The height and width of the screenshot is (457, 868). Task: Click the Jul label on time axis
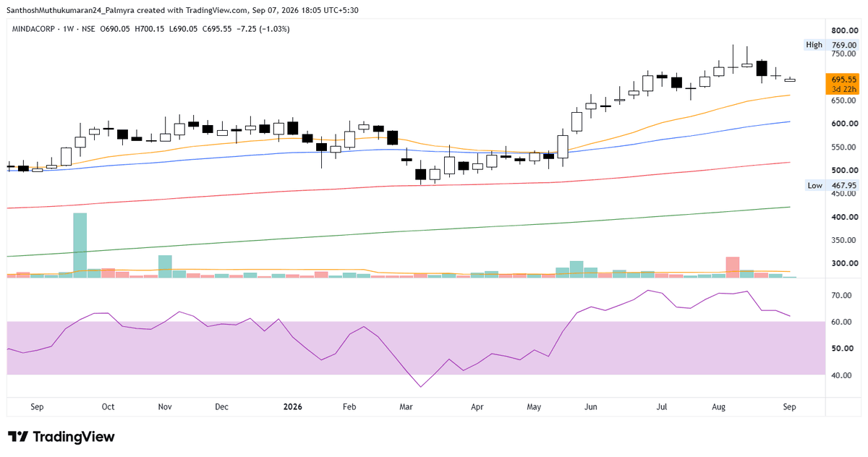[x=661, y=407]
